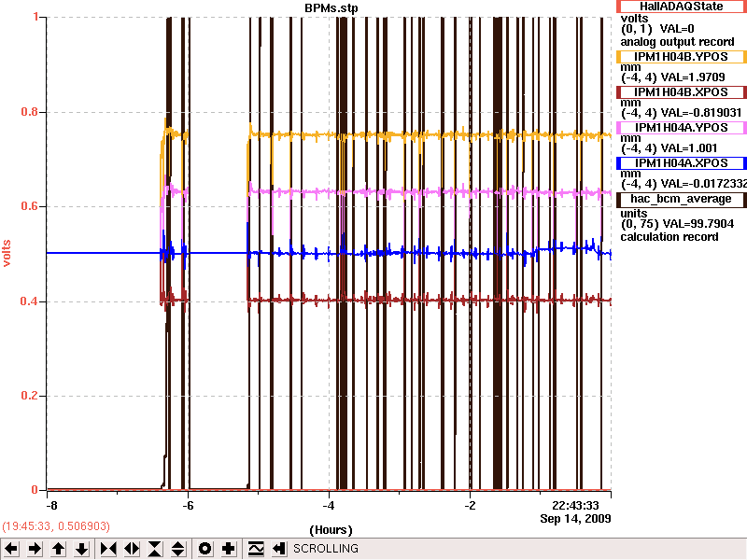Click the VAL=-0.819031 reading
This screenshot has height=560, width=747.
[700, 113]
